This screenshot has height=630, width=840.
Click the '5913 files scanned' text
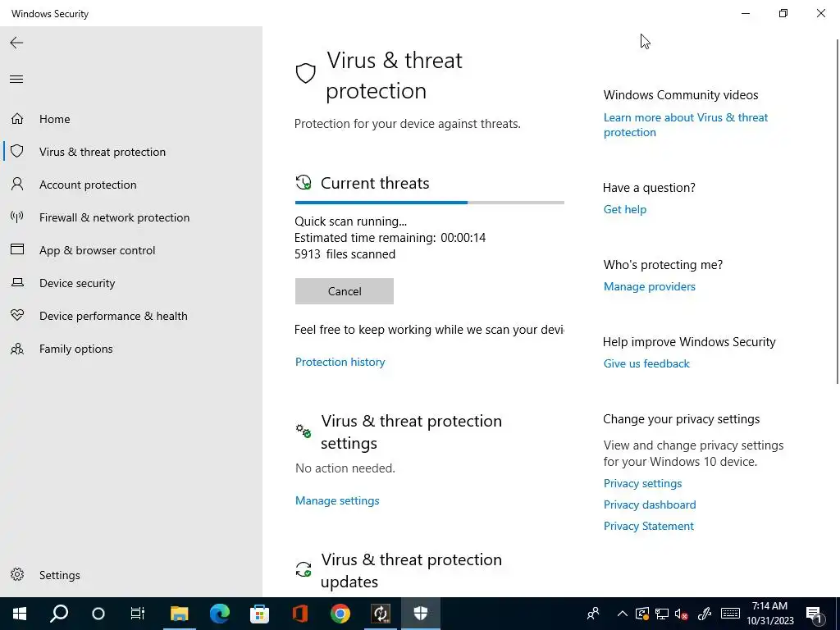pyautogui.click(x=345, y=254)
